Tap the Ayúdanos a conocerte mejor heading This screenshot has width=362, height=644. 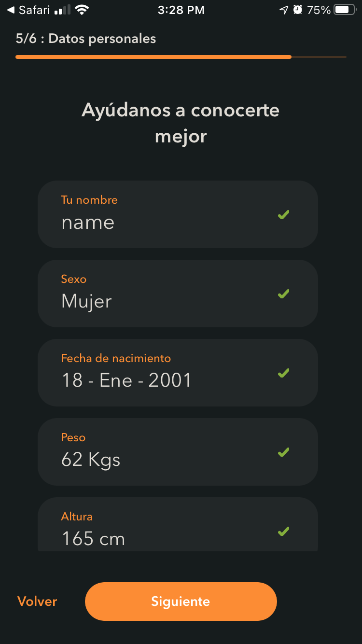[x=181, y=123]
